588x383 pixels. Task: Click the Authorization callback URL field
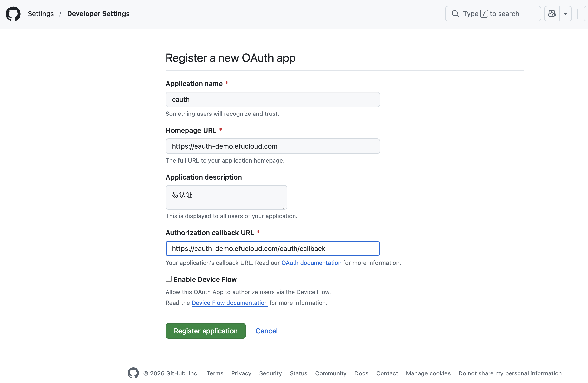pyautogui.click(x=273, y=249)
